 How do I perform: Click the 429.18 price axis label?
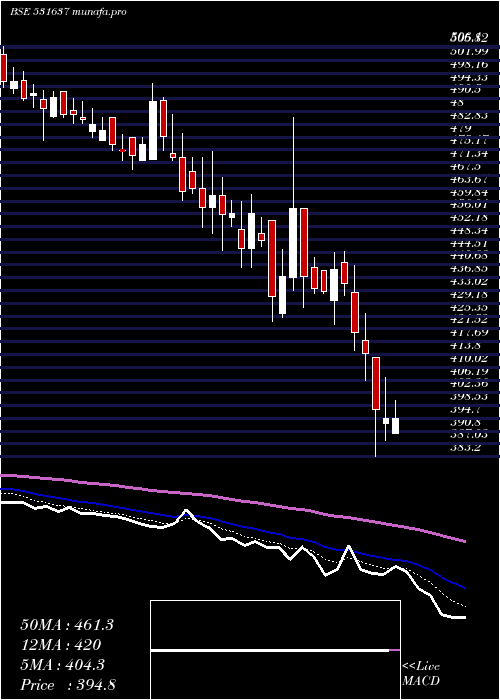tap(469, 295)
